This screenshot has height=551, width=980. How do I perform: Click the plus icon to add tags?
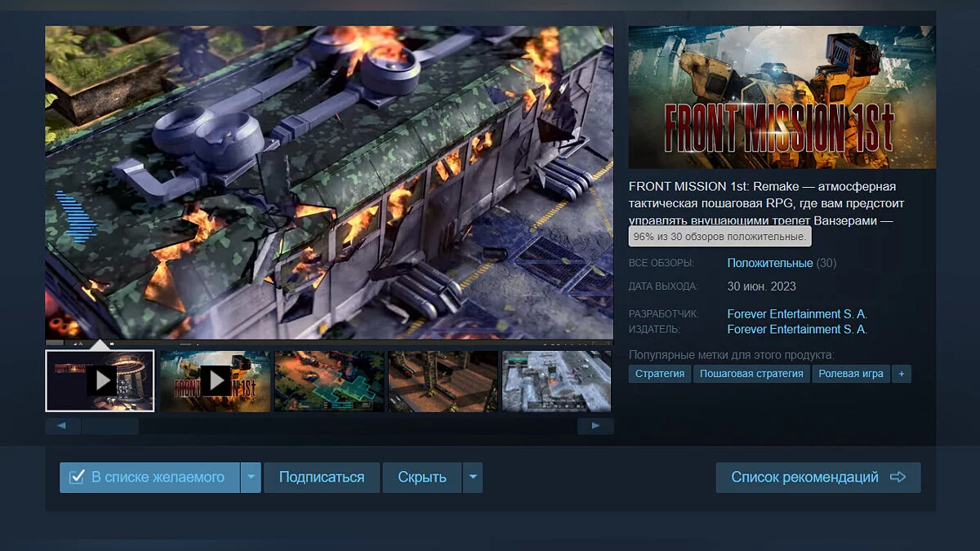(901, 374)
